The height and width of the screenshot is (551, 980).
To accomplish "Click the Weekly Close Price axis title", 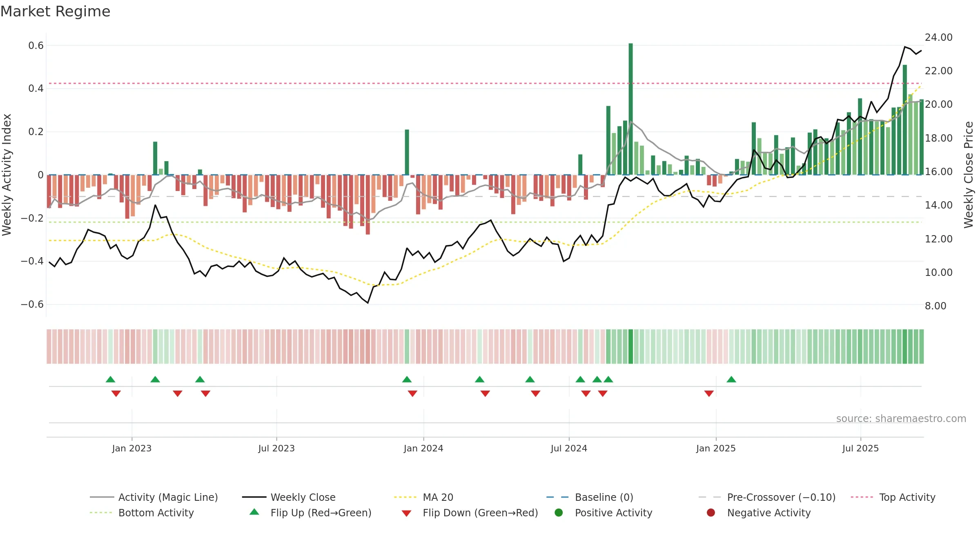I will pos(969,175).
